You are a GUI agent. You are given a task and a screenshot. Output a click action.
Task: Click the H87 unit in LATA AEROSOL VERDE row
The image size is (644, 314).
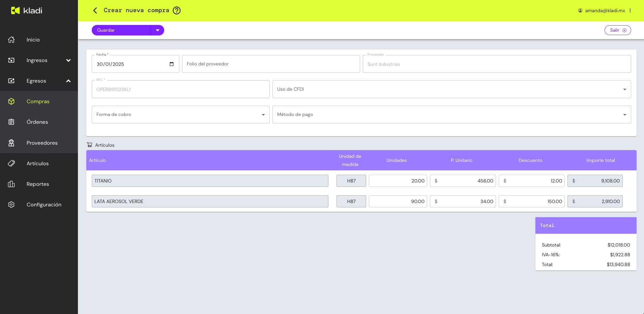pyautogui.click(x=351, y=201)
